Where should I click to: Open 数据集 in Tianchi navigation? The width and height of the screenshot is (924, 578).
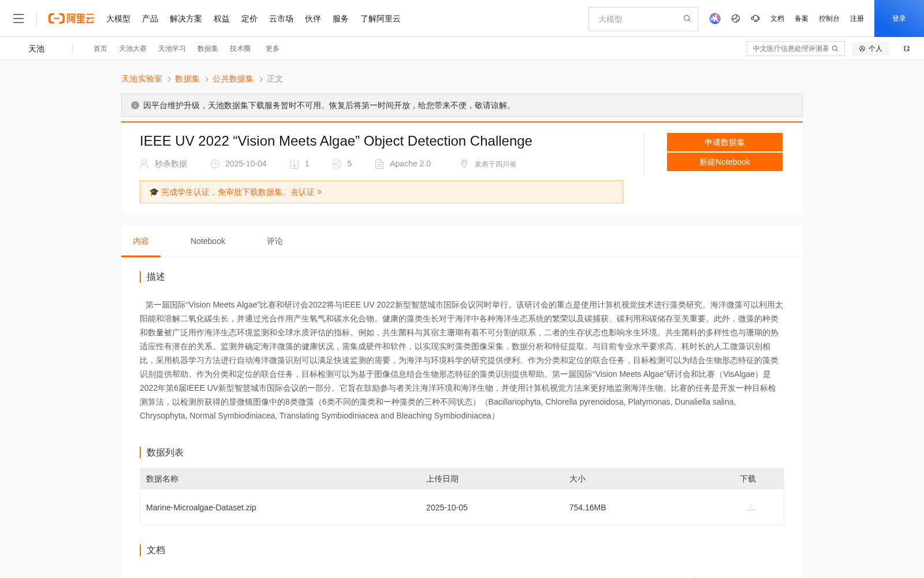208,49
